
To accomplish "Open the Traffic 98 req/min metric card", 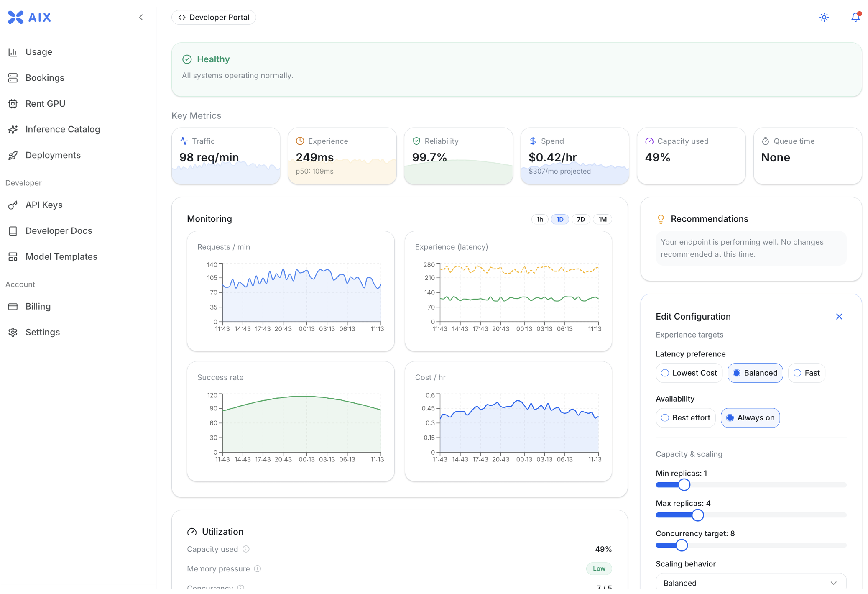I will [x=226, y=156].
